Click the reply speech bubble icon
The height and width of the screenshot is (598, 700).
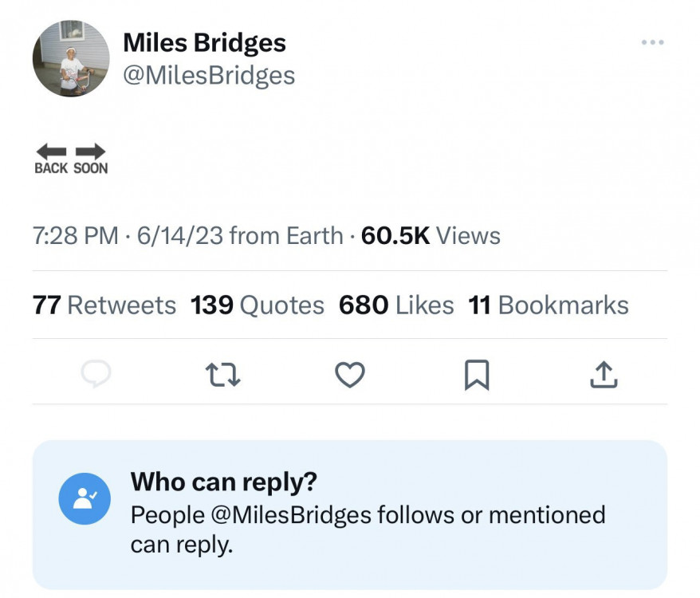95,374
